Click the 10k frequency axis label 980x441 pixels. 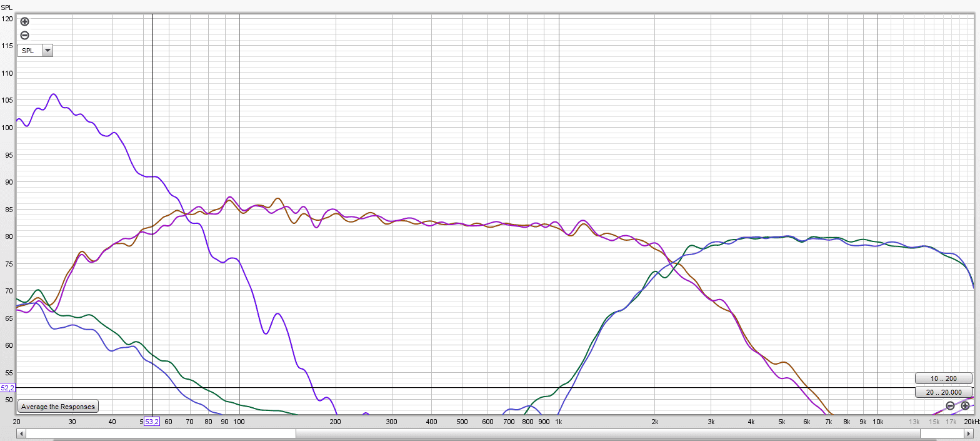(x=877, y=422)
